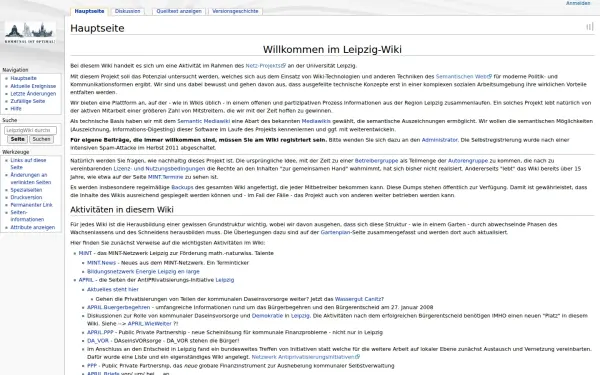Open Netzwerk Antiprivatisierungsinitiativen external link
This screenshot has width=600, height=375.
[x=305, y=357]
